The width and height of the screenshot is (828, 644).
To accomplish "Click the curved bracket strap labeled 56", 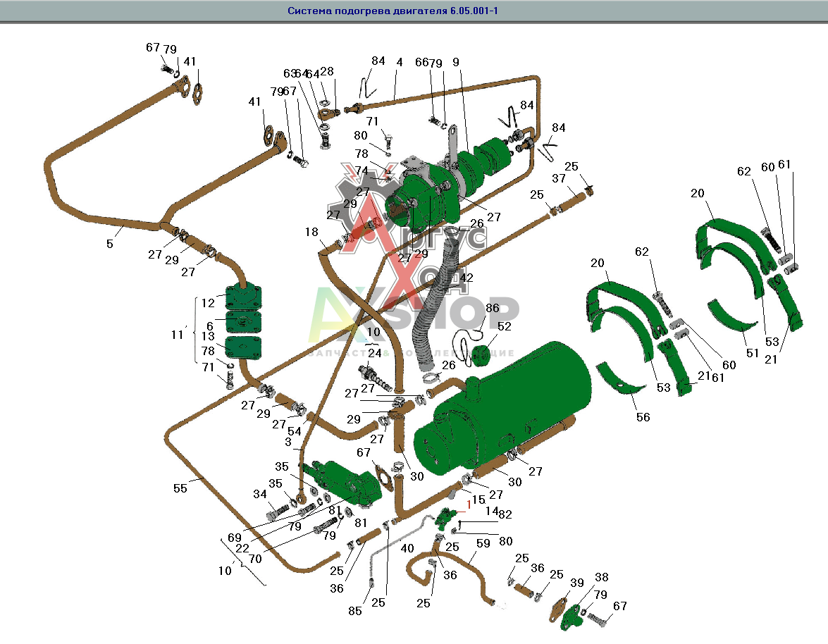I will (621, 378).
